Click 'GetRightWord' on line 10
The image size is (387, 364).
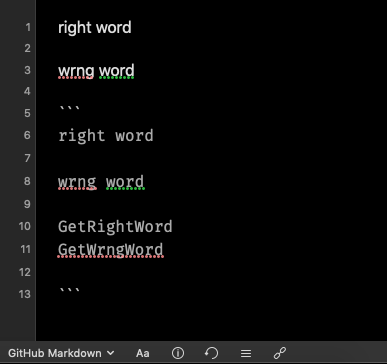[x=115, y=227]
